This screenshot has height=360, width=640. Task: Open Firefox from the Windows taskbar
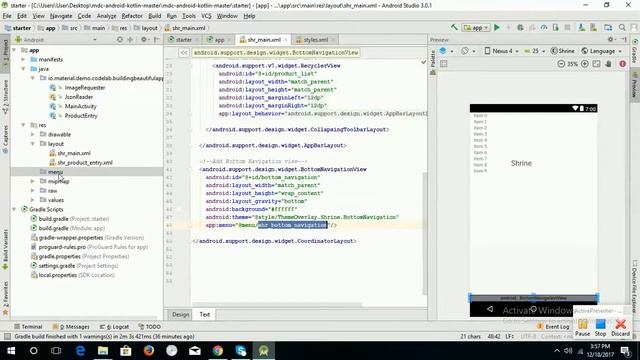coord(149,351)
